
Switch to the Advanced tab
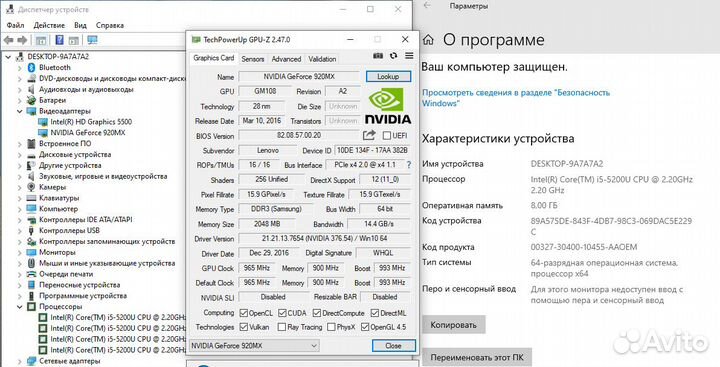286,59
